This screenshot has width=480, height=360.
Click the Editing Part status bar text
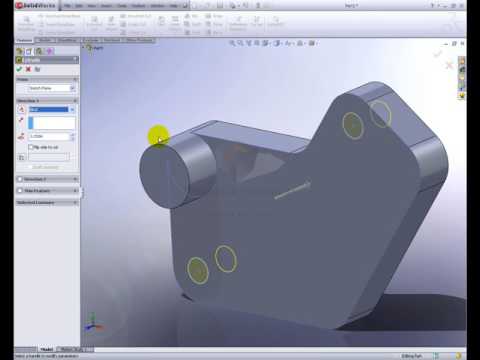point(412,356)
